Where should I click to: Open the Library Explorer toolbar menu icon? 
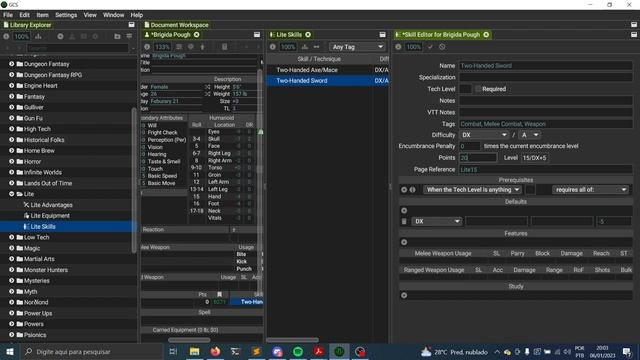(x=129, y=36)
